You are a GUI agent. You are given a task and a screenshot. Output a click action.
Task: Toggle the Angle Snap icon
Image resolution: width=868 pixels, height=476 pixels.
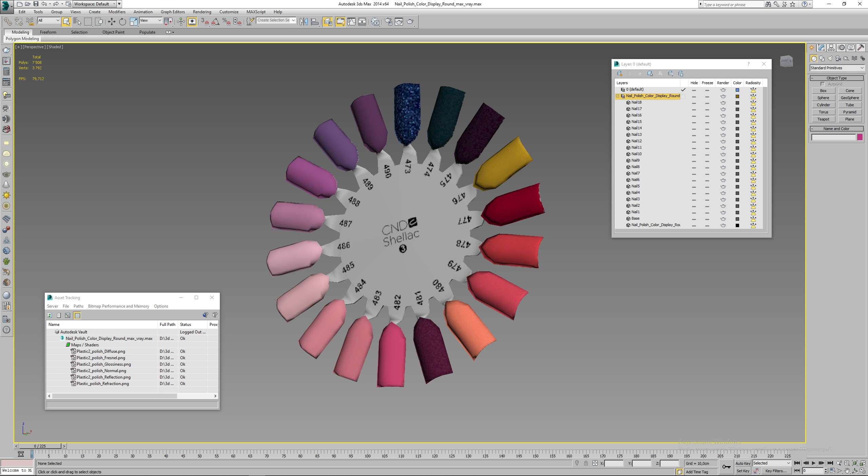pyautogui.click(x=215, y=22)
